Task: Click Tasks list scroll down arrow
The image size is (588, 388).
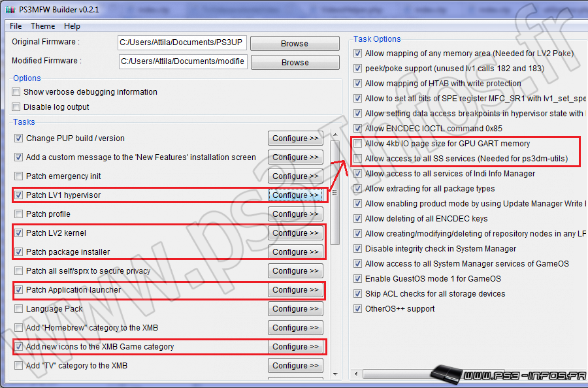Action: (335, 374)
